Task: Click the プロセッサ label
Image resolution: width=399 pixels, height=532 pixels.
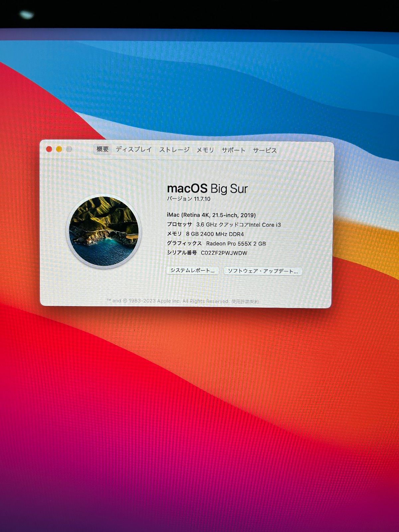Action: click(180, 224)
